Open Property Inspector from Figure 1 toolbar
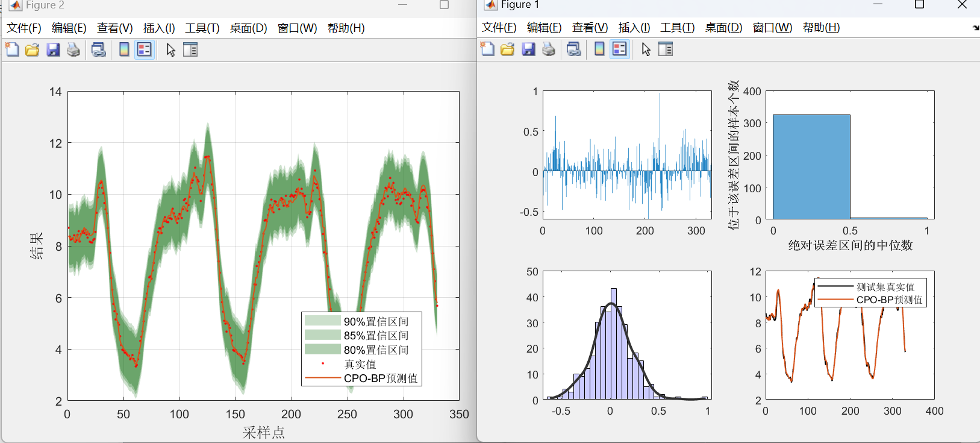Screen dimensions: 980x443 pos(666,49)
